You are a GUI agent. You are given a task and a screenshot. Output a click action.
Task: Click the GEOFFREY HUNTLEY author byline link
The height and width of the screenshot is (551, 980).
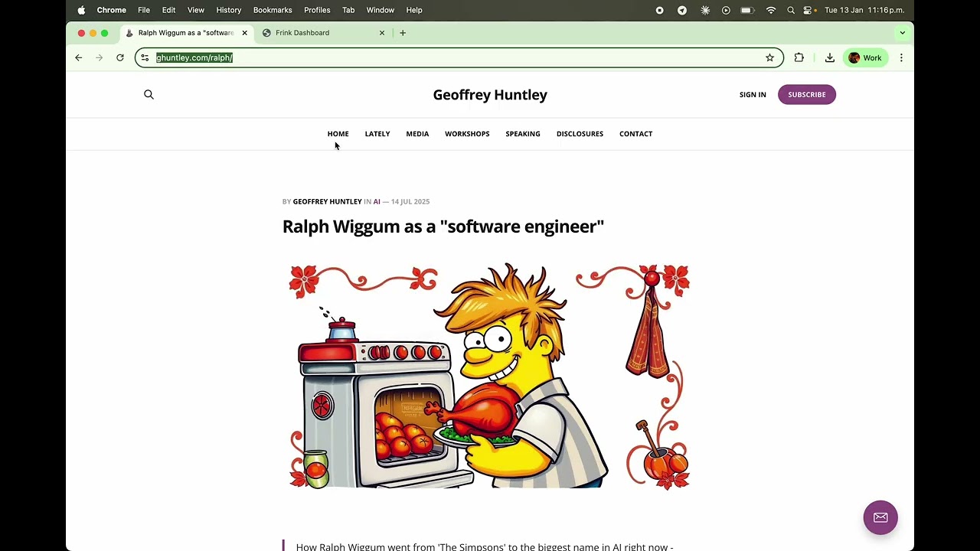(x=327, y=201)
